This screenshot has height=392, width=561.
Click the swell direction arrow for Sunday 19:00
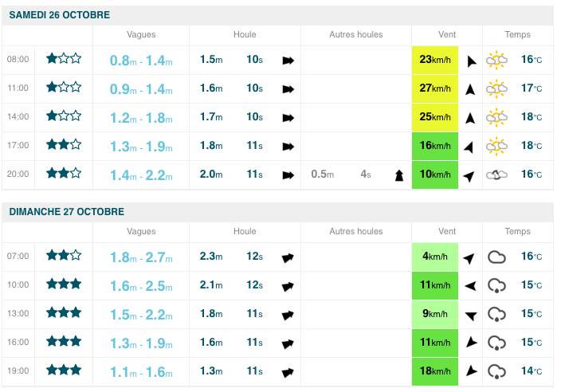(288, 370)
